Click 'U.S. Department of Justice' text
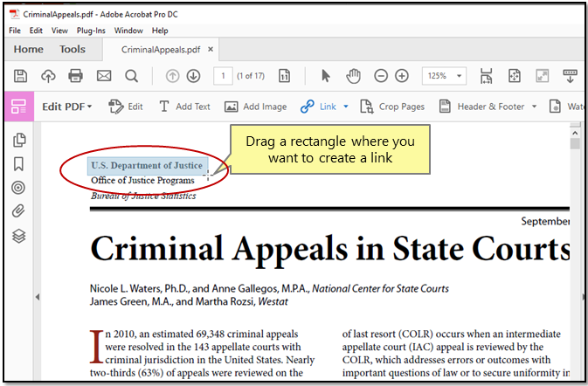The image size is (588, 386). click(147, 165)
